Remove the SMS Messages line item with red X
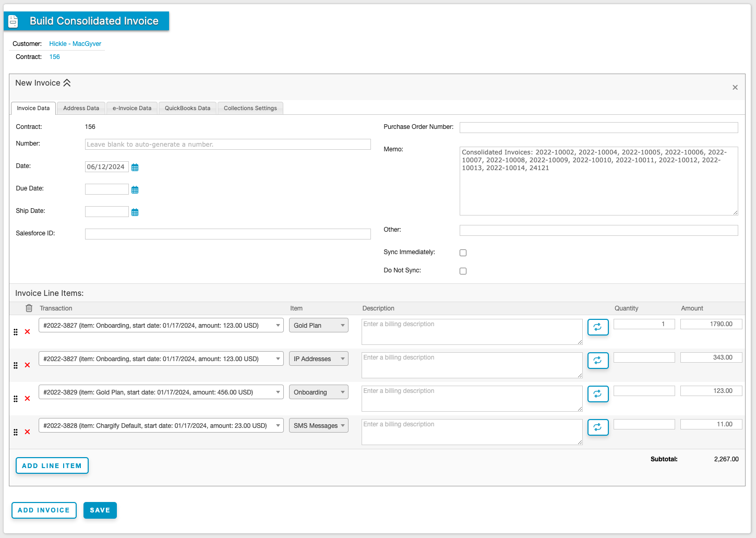Image resolution: width=756 pixels, height=538 pixels. [27, 432]
